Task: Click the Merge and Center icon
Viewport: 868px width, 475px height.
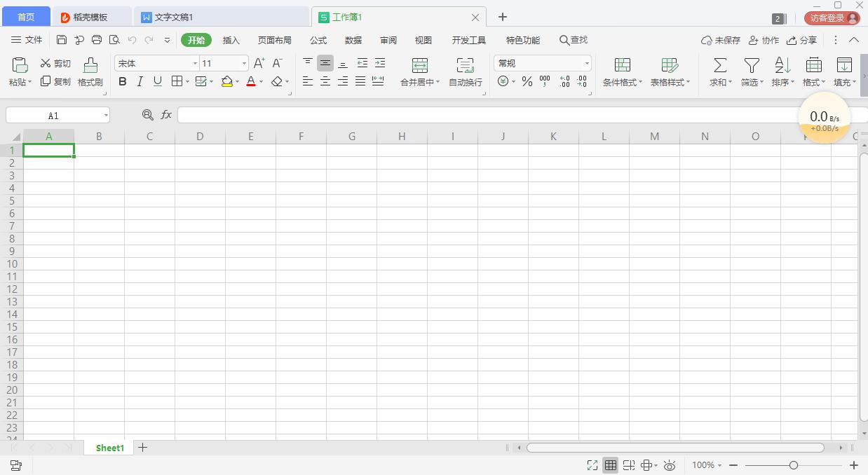Action: [419, 66]
